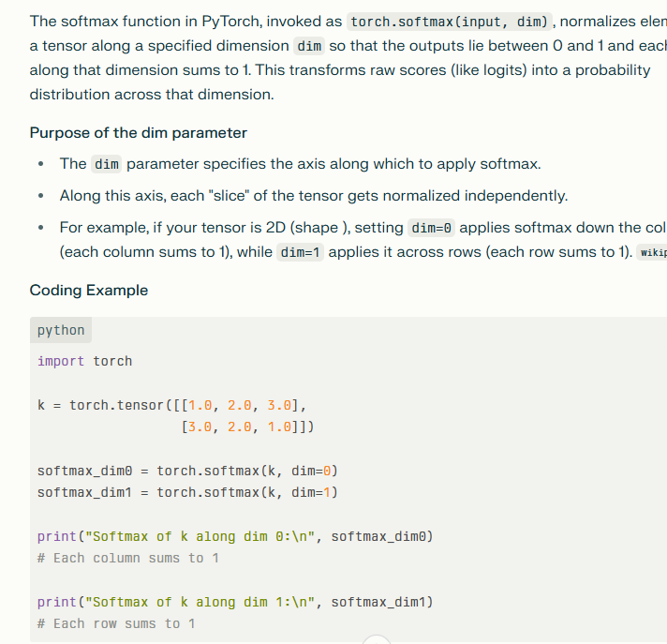Click the 'Coding Example' heading
This screenshot has height=644, width=667.
point(89,290)
